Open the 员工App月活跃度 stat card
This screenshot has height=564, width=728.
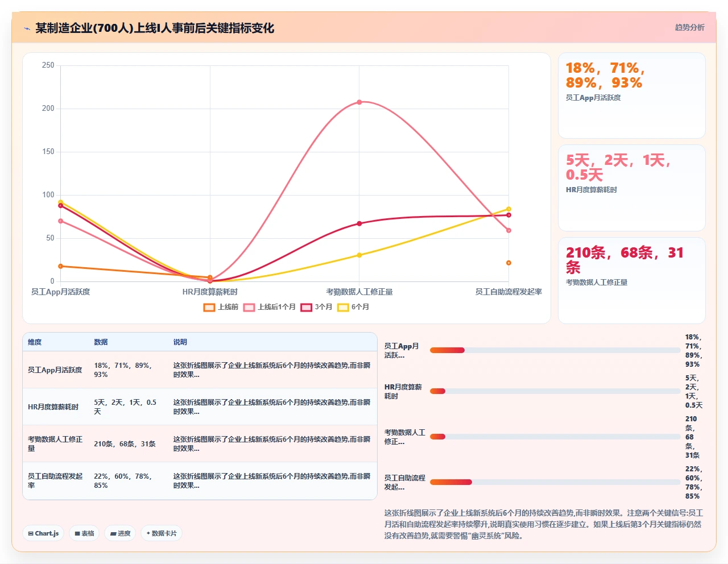[x=632, y=96]
